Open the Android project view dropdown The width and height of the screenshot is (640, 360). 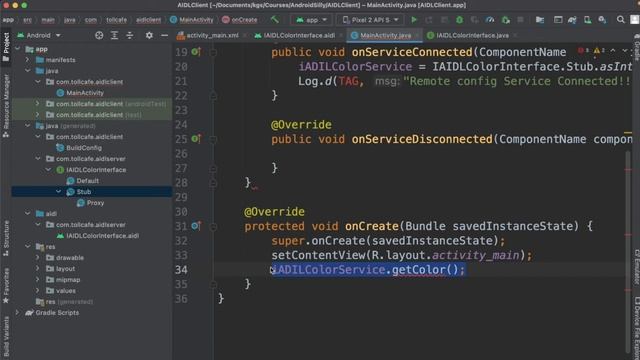click(39, 36)
